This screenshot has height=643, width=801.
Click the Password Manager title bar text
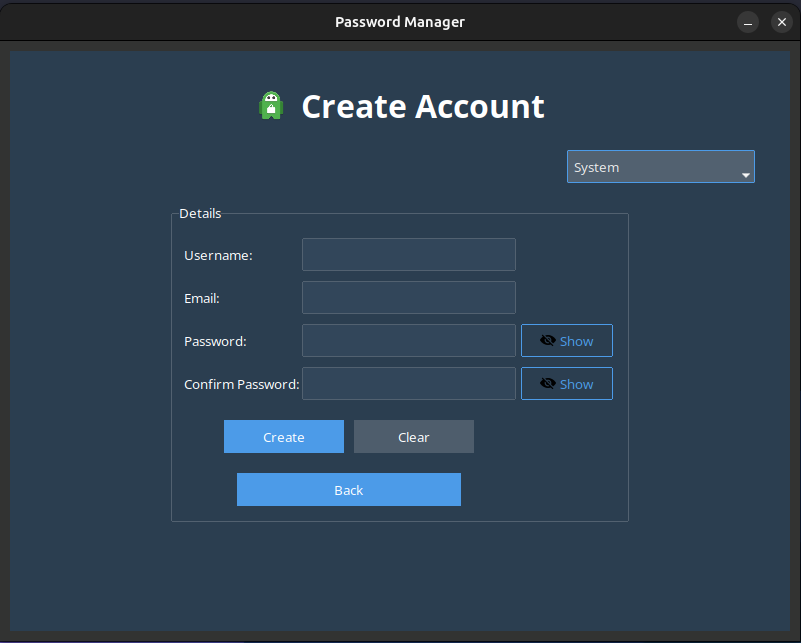pyautogui.click(x=400, y=22)
